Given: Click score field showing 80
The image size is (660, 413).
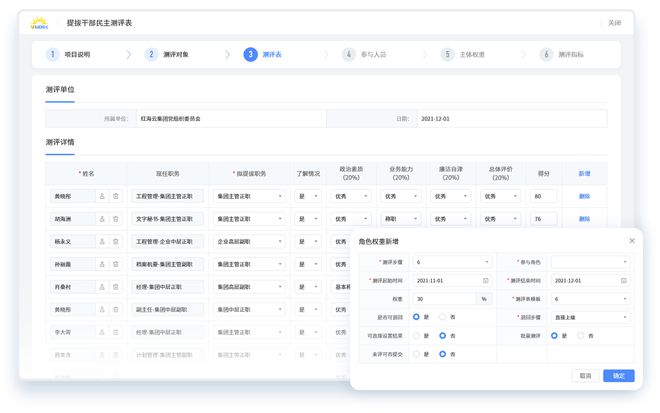Looking at the screenshot, I should [543, 196].
